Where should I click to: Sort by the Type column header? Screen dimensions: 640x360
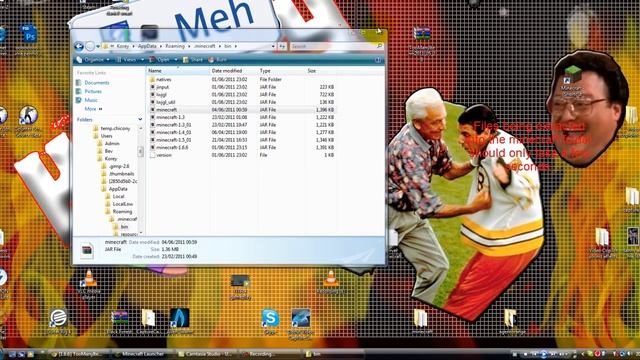point(282,71)
